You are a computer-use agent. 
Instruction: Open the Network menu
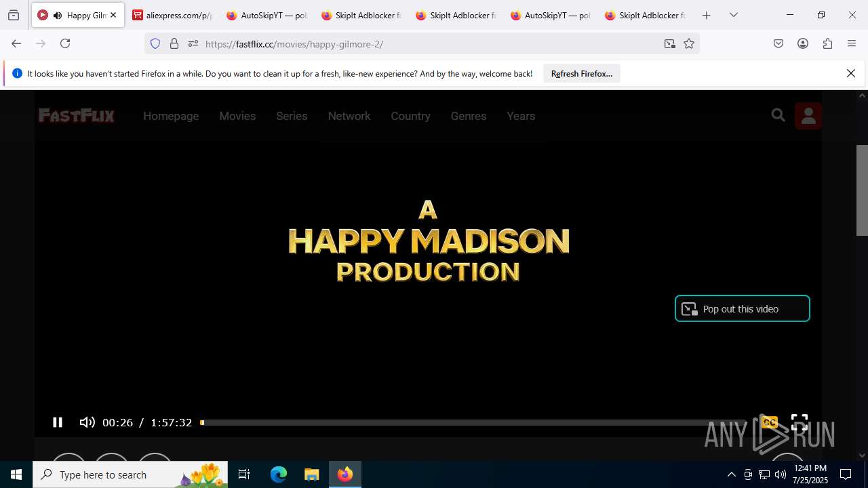(349, 116)
